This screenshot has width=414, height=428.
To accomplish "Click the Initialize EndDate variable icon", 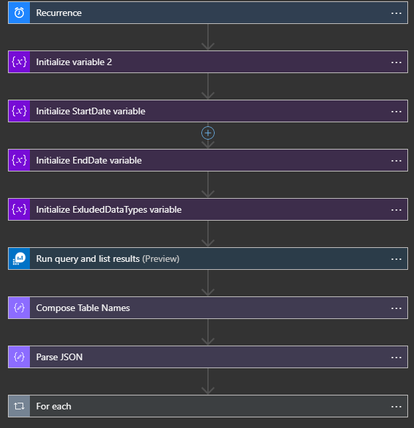I will [x=19, y=160].
